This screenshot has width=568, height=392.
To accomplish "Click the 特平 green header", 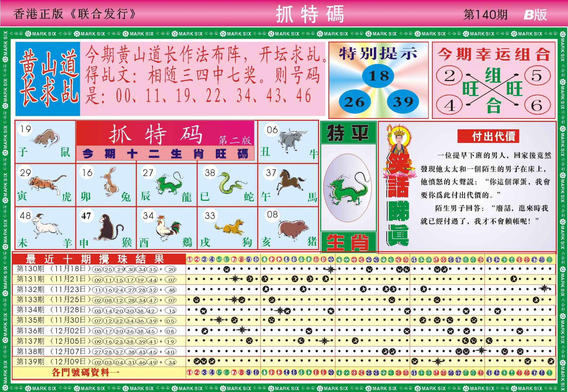I will (x=348, y=133).
